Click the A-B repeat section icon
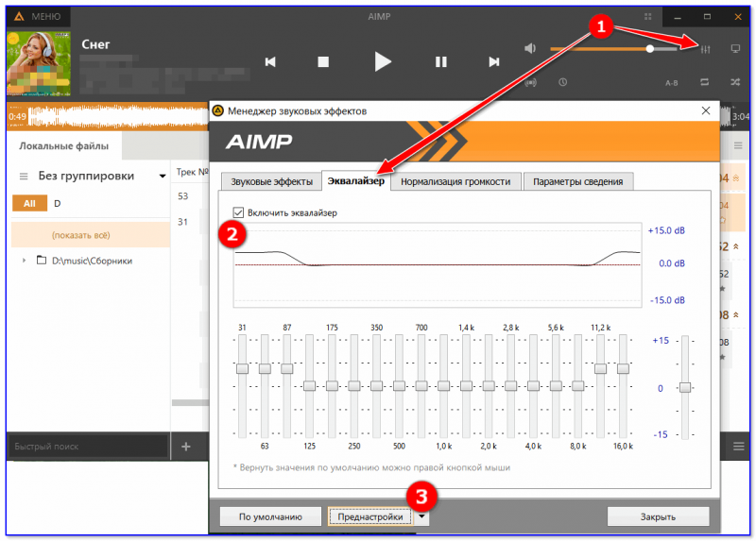The image size is (756, 541). pos(672,82)
